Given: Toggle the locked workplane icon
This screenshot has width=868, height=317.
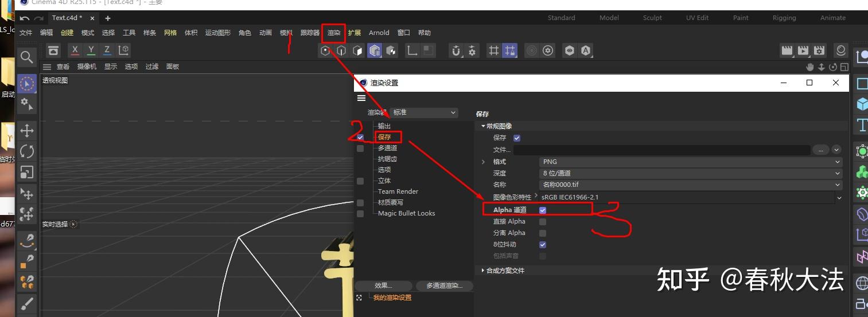Looking at the screenshot, I should (x=509, y=51).
